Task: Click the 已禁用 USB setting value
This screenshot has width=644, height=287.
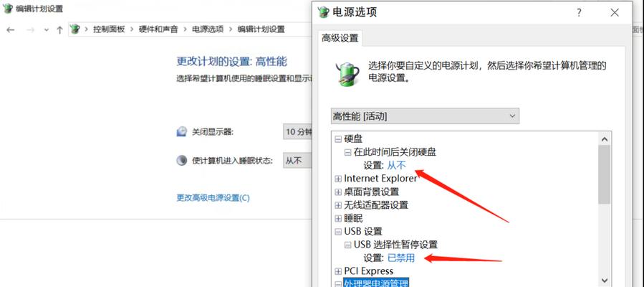Action: [401, 258]
